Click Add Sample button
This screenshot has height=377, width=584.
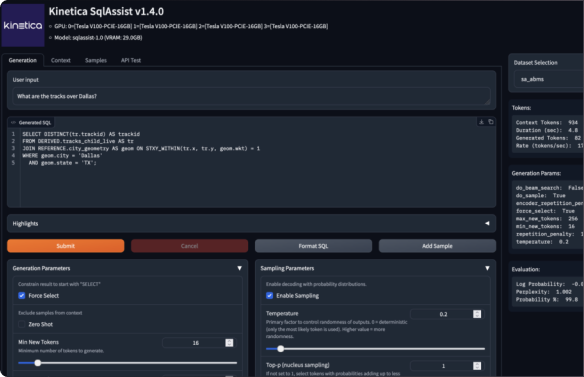pos(437,246)
